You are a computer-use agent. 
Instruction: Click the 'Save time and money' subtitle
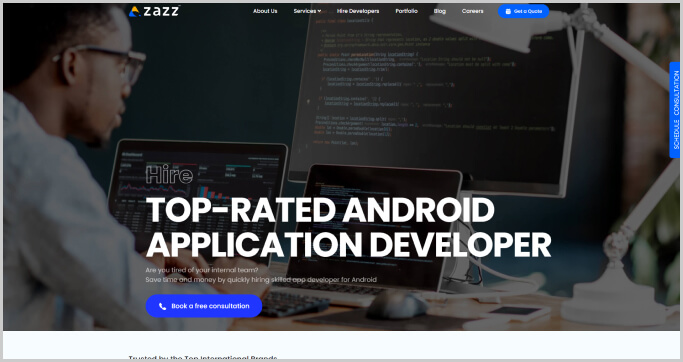(x=261, y=280)
